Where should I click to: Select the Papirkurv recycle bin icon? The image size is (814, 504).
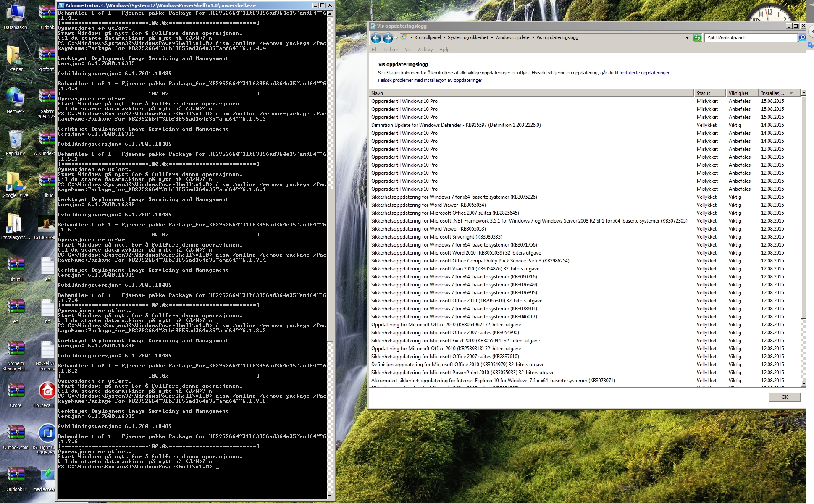pos(16,143)
